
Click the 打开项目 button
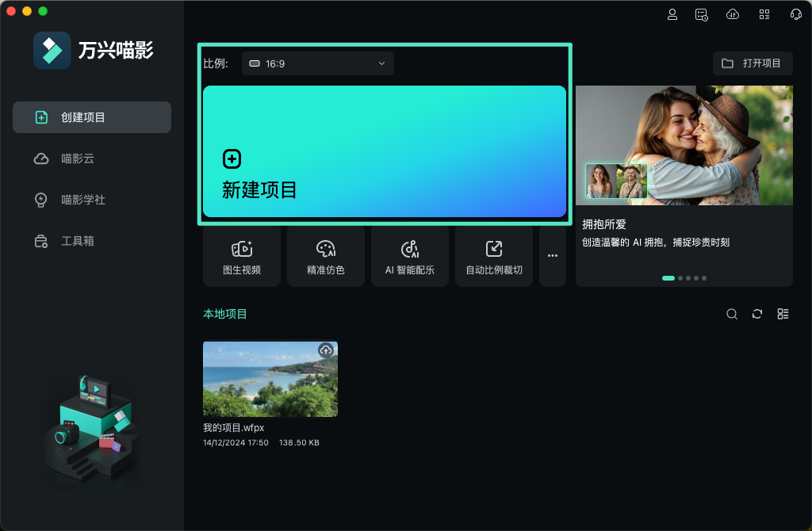[x=752, y=63]
